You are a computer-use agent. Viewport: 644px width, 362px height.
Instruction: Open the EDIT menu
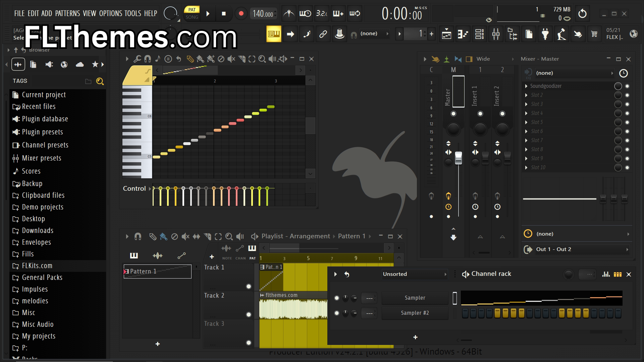(33, 13)
